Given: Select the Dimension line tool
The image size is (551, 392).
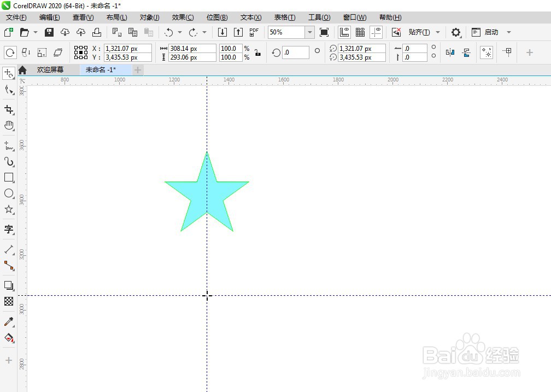Looking at the screenshot, I should click(x=9, y=250).
